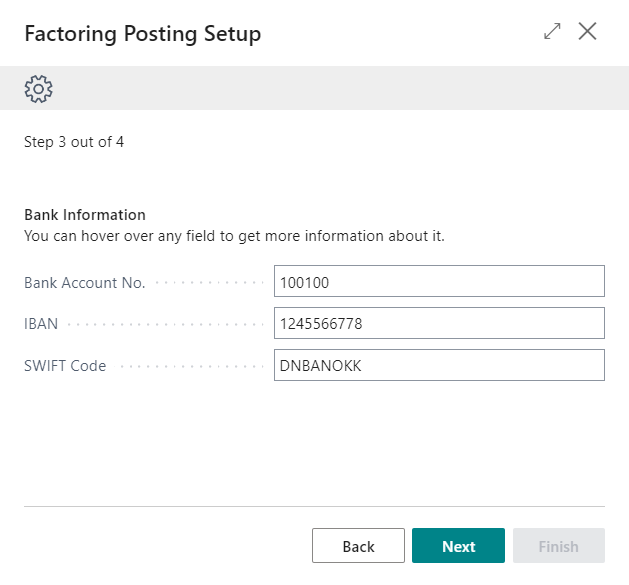
Task: Click the SWIFT Code label text
Action: tap(65, 366)
